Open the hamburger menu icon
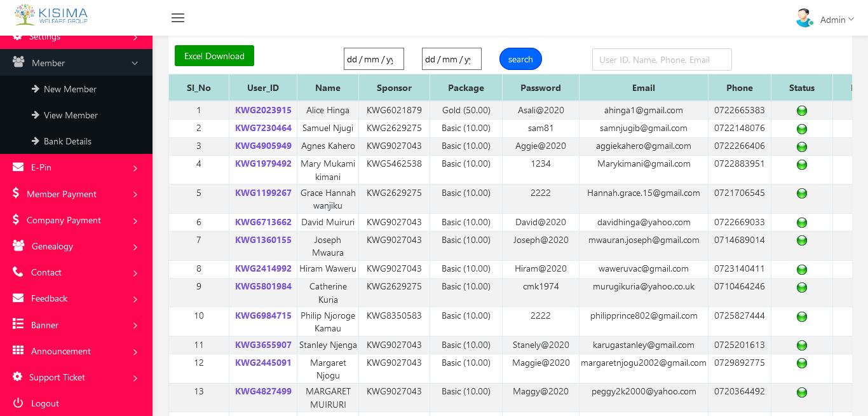This screenshot has height=416, width=868. point(178,18)
